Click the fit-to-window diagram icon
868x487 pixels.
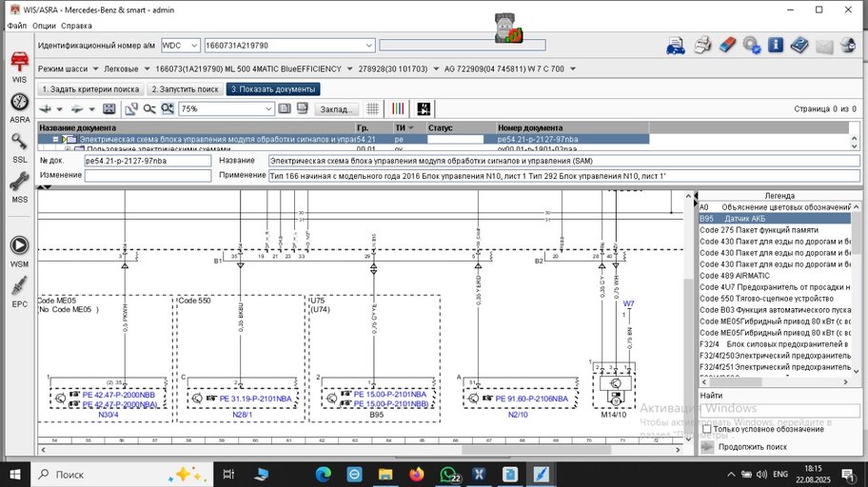[x=109, y=109]
